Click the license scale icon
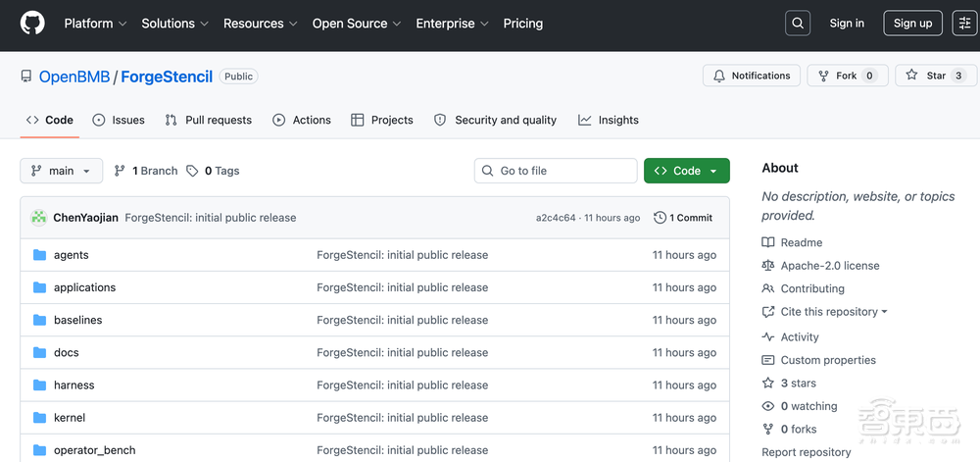Screen dimensions: 980x462 [x=768, y=266]
